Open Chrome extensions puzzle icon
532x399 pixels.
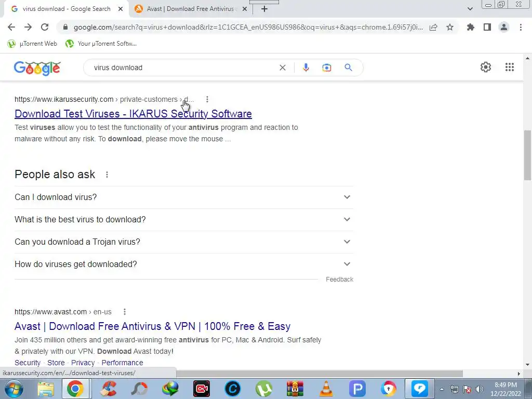point(471,27)
